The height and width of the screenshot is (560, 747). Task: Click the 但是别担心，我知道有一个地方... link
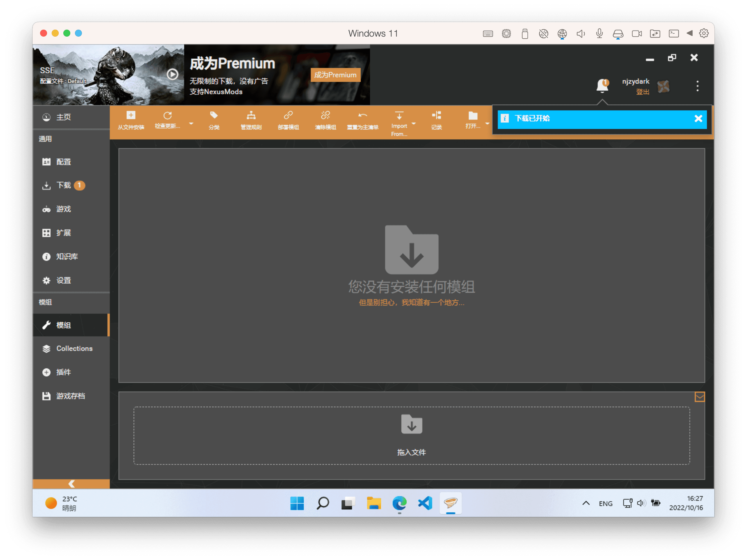click(x=411, y=303)
